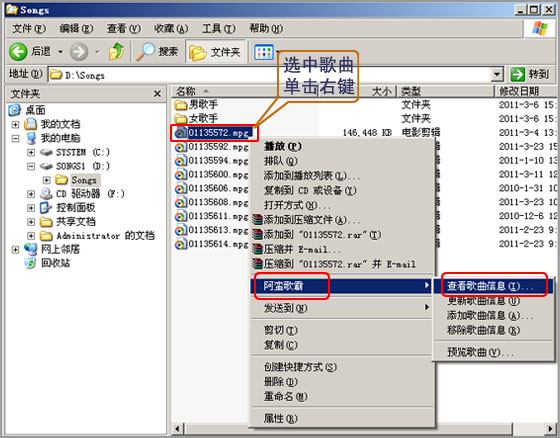This screenshot has width=560, height=438.
Task: Select file 01135614.mpg
Action: tap(211, 244)
